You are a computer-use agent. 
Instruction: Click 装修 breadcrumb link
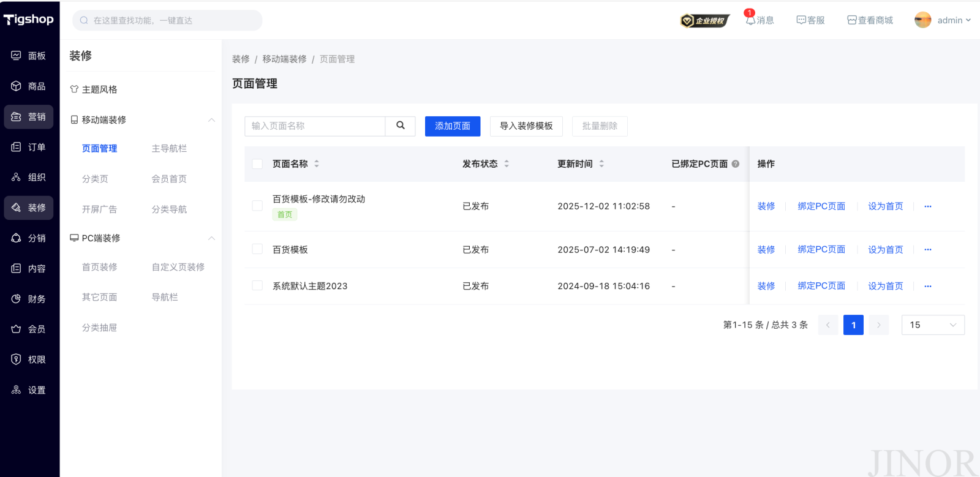pyautogui.click(x=241, y=59)
